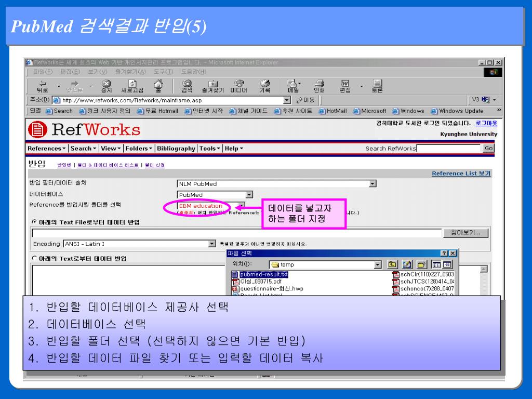Print page with 인쇄 icon
The image size is (532, 399).
319,86
